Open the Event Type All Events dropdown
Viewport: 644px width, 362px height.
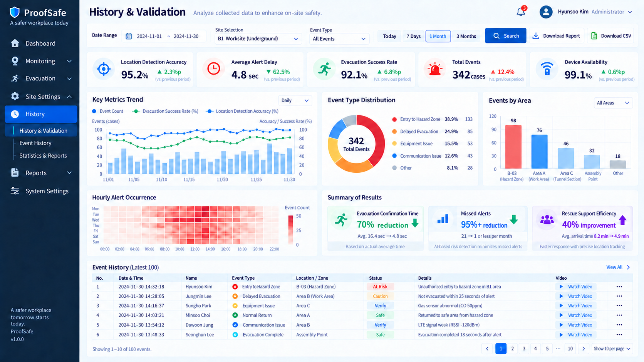click(x=339, y=39)
